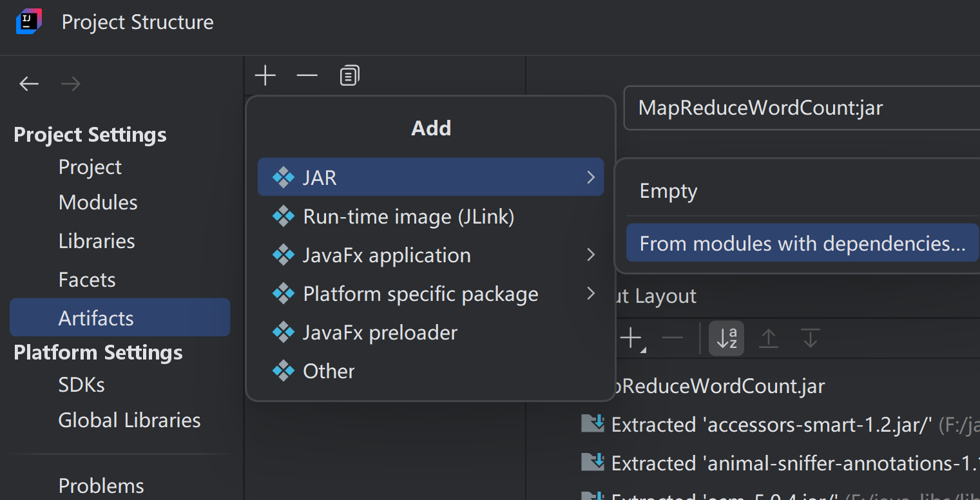980x500 pixels.
Task: Click the extracted accessors-smart jar icon
Action: click(x=592, y=423)
